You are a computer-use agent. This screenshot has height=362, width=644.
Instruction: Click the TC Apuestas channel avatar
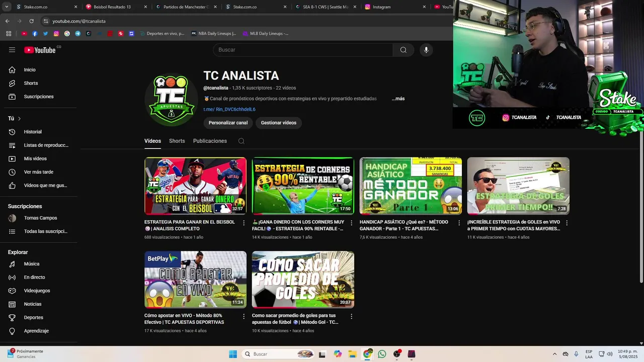171,100
